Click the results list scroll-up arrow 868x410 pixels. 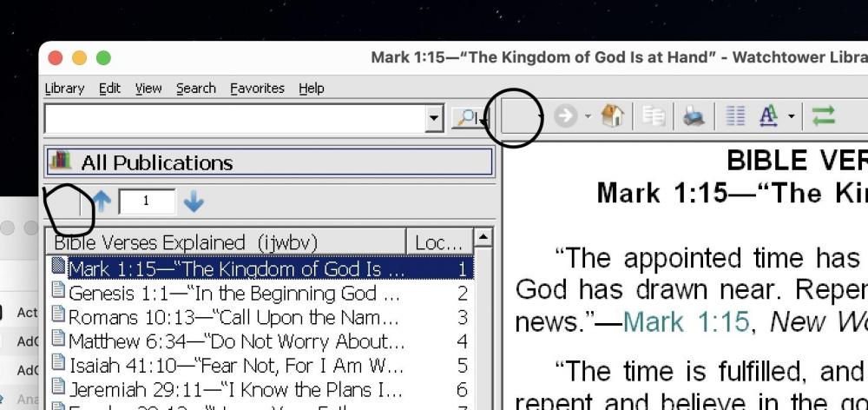483,237
